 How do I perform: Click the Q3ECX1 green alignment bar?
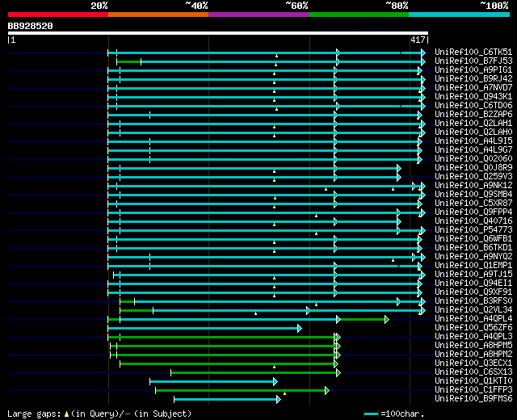click(x=229, y=364)
